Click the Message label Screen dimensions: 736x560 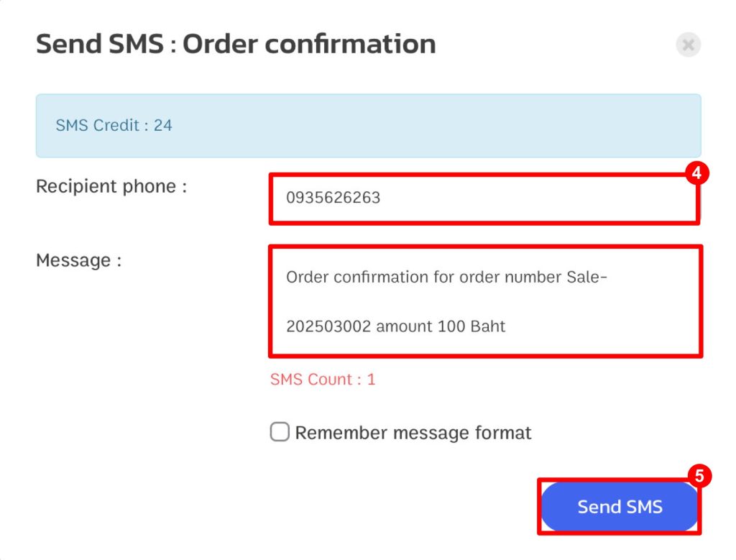(79, 260)
